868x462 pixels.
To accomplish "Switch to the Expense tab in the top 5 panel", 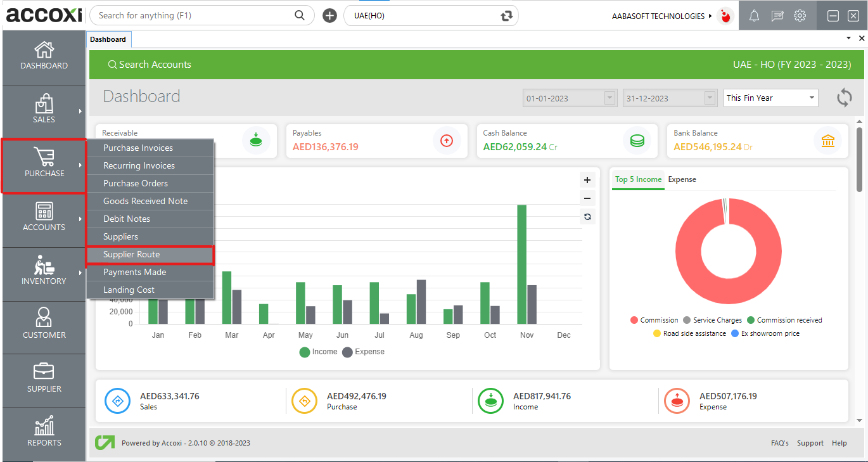I will (x=682, y=179).
